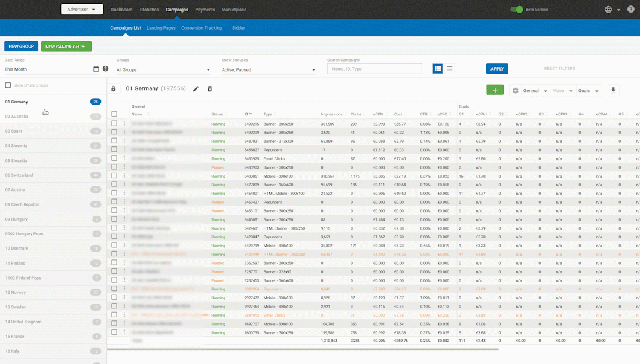The height and width of the screenshot is (364, 640).
Task: Switch to the Conversion Tracking tab
Action: (x=202, y=28)
